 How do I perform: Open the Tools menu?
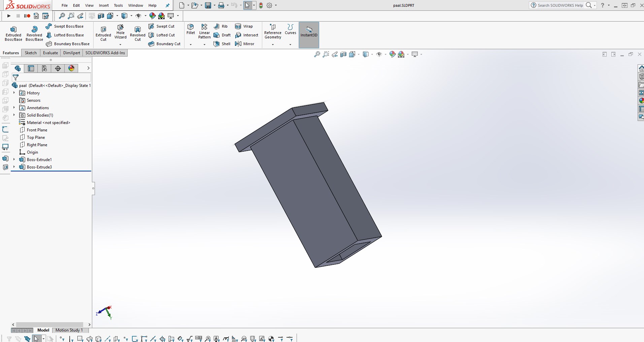(x=118, y=5)
